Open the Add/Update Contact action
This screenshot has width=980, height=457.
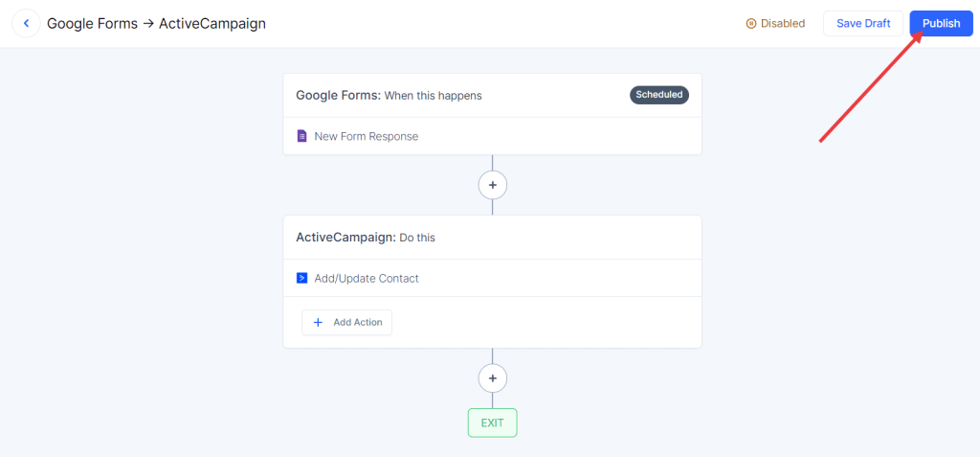(x=366, y=278)
